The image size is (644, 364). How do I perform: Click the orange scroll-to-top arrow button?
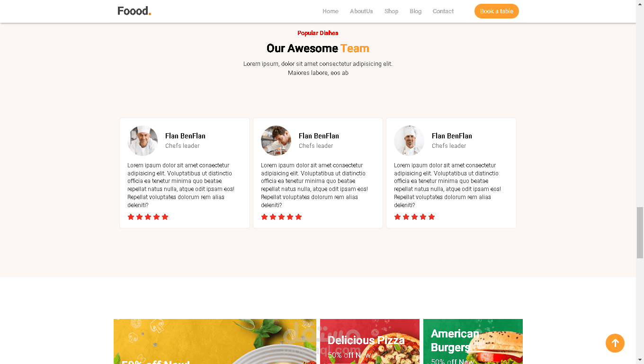click(615, 343)
